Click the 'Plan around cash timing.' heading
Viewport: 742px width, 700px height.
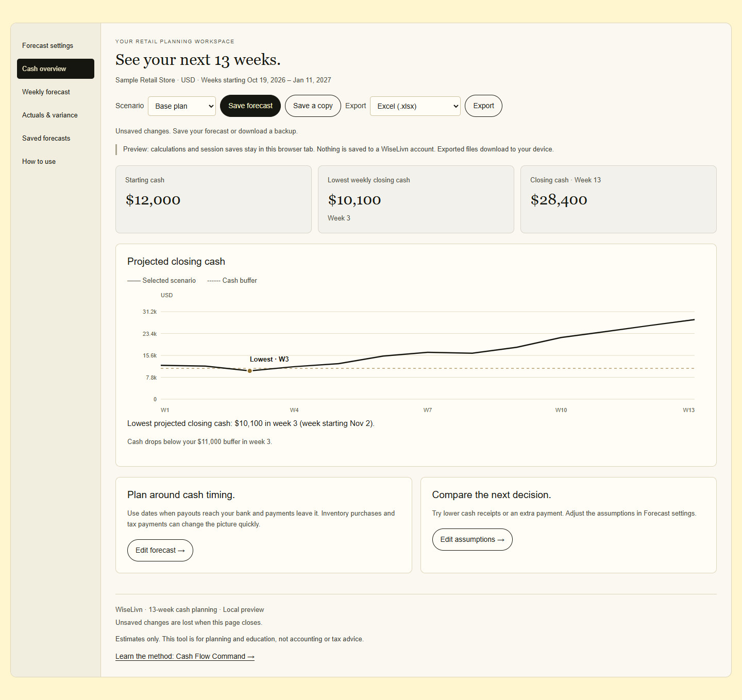(181, 495)
